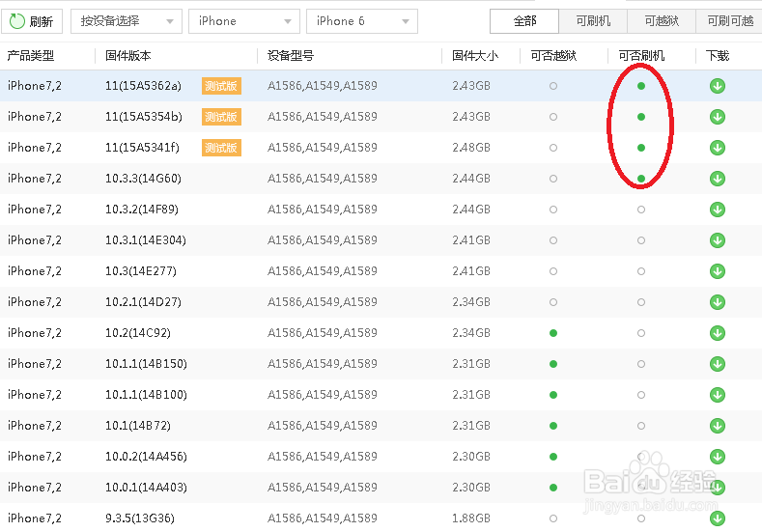Download firmware 10.3.3(14G60)

718,179
